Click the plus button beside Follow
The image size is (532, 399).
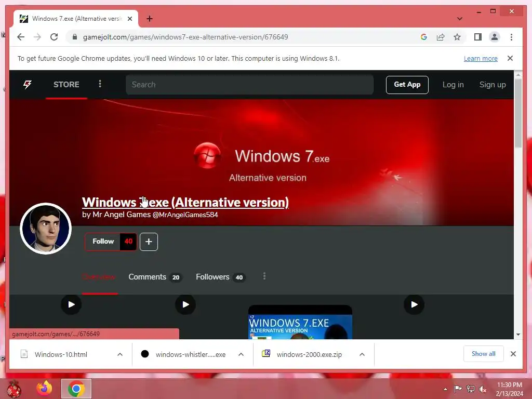(149, 242)
